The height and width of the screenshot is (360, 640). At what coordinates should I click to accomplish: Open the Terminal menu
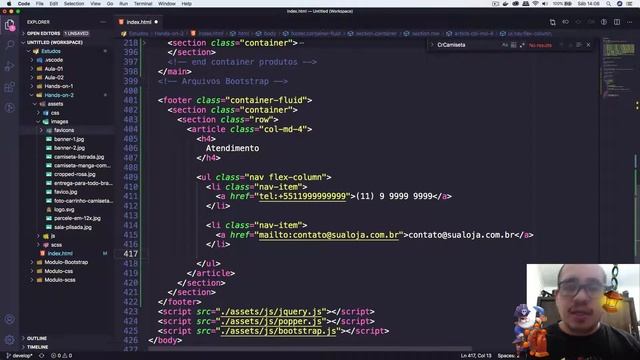click(x=143, y=4)
